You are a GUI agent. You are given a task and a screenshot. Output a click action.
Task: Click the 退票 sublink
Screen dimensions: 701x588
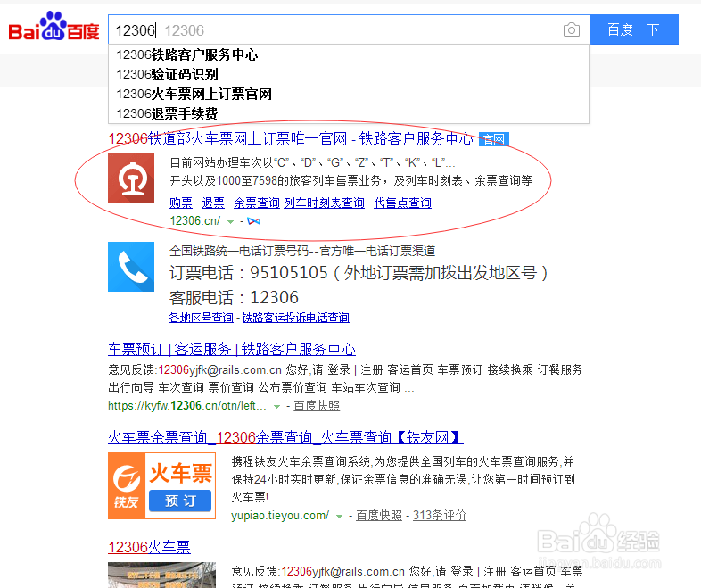[x=213, y=203]
